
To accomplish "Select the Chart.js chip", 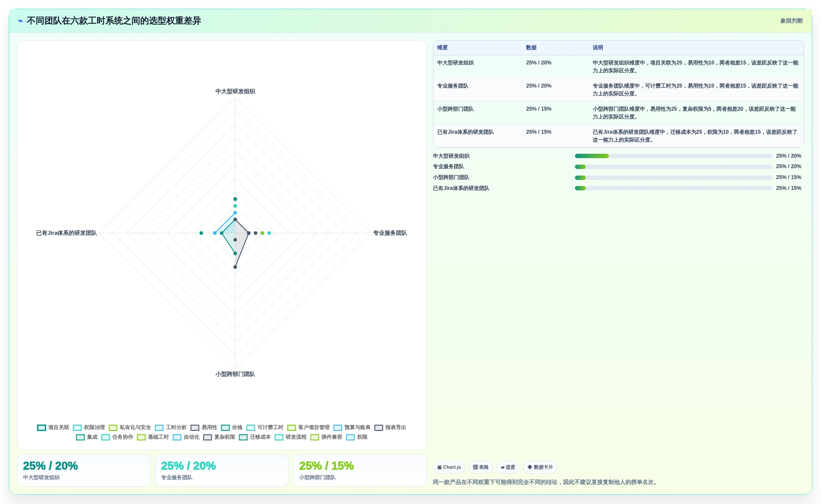I will click(x=449, y=467).
